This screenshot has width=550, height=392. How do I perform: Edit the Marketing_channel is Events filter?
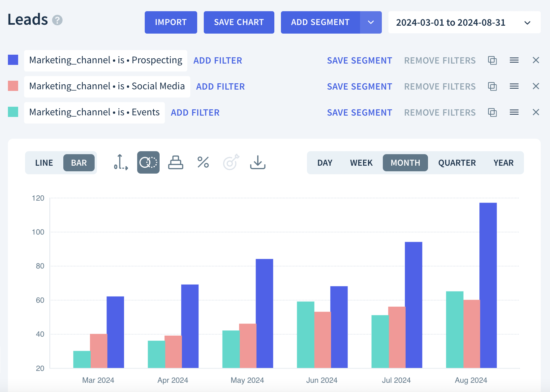pos(94,113)
